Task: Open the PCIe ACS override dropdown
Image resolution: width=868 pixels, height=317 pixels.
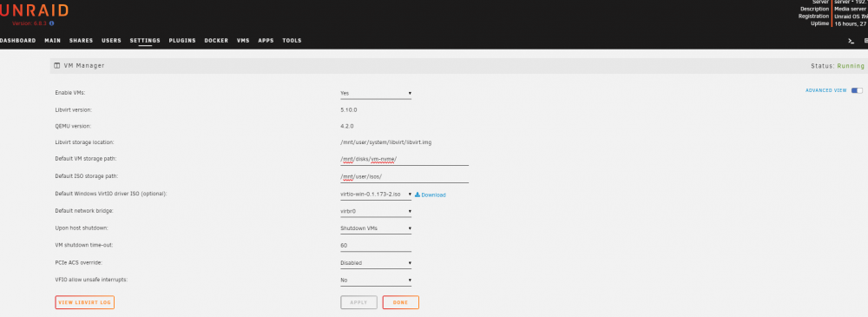Action: click(x=376, y=263)
